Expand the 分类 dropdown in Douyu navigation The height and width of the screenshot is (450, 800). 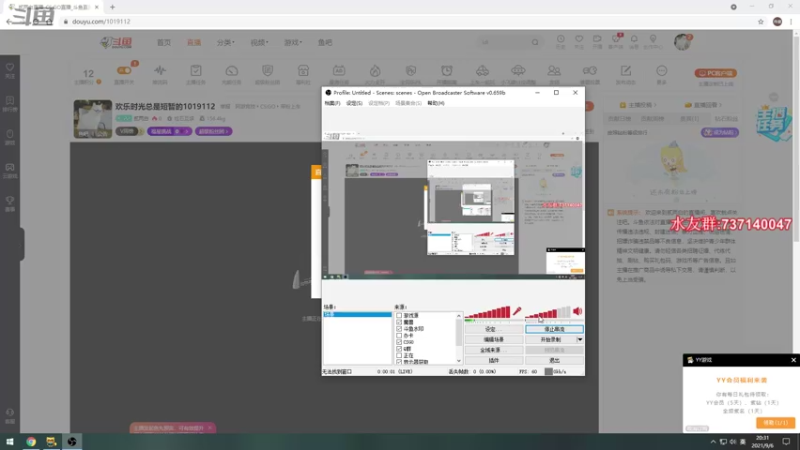tap(226, 42)
